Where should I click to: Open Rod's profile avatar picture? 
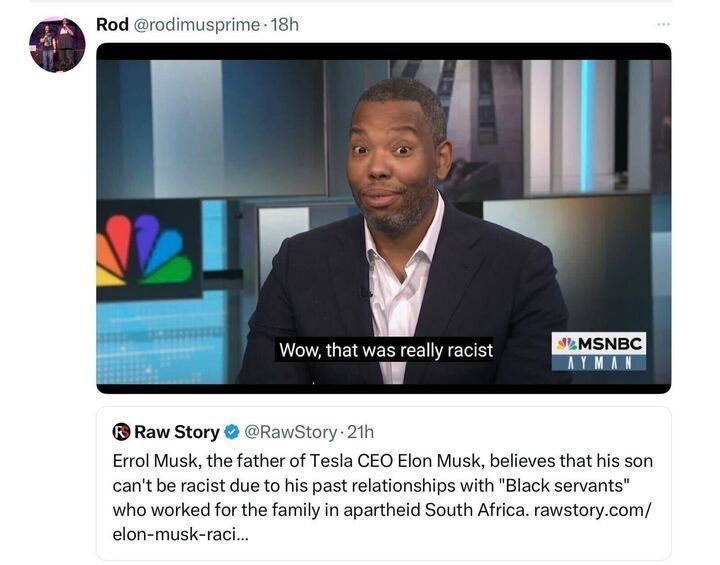coord(57,45)
